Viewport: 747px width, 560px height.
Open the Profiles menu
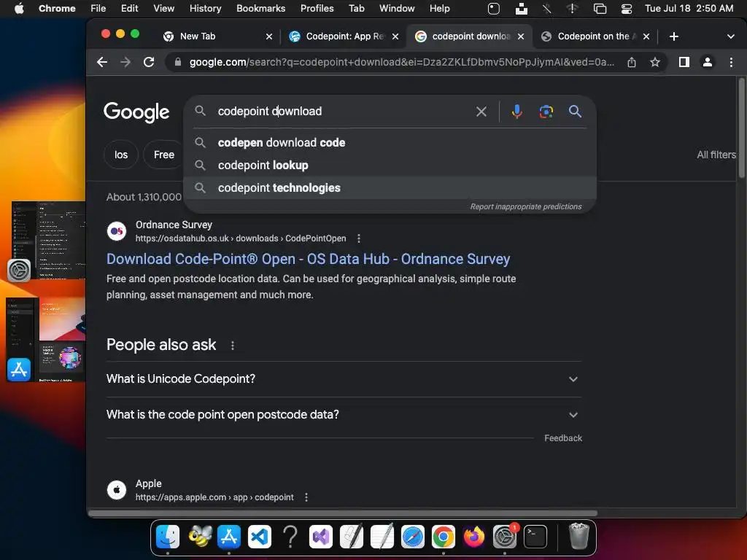coord(317,9)
